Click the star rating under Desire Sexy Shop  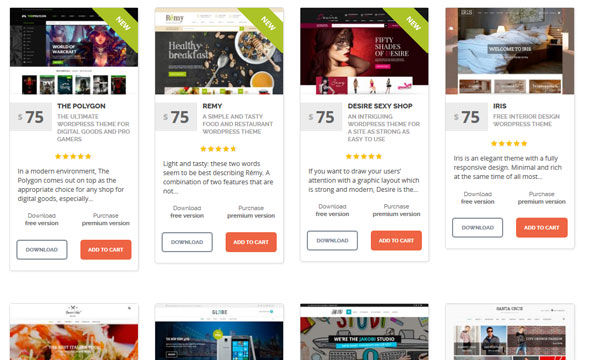(x=364, y=156)
